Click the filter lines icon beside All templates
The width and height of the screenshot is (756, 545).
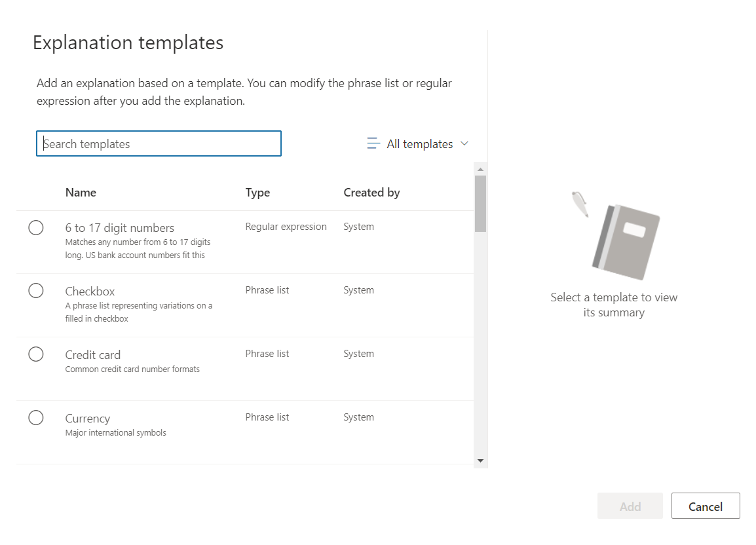click(x=373, y=143)
